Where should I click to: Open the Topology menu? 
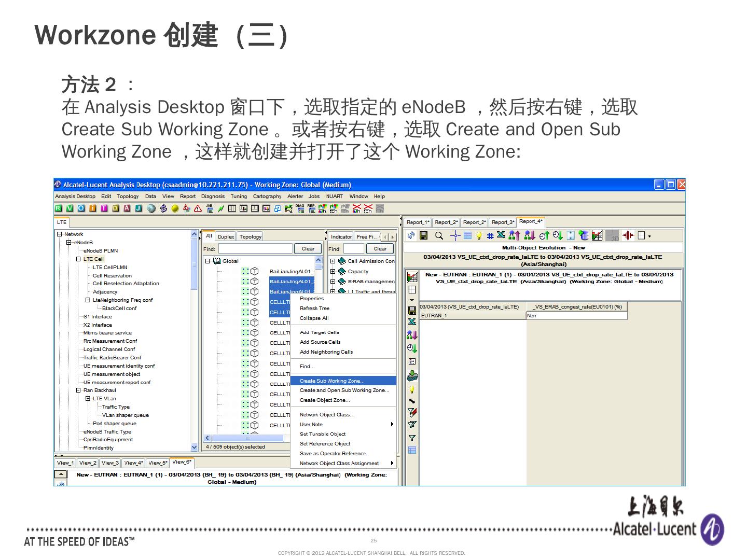pyautogui.click(x=128, y=197)
